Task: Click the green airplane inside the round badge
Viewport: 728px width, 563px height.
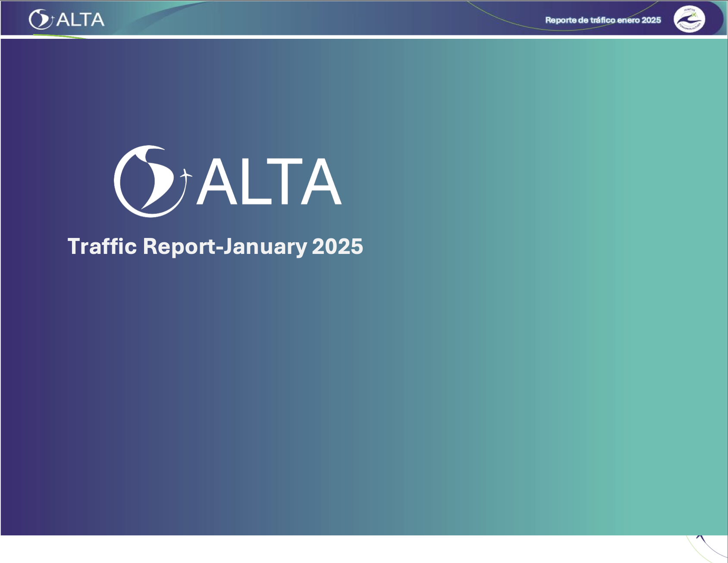Action: [693, 16]
